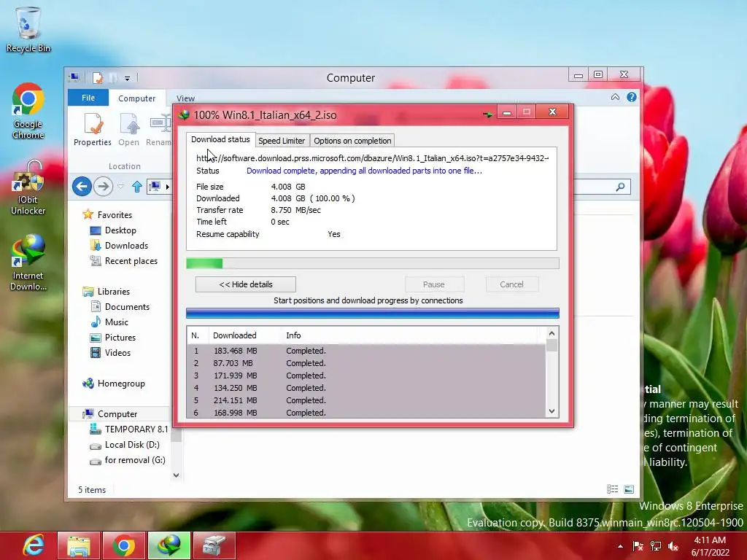Open the network tray icon
Viewport: 747px width, 560px height.
coord(656,546)
